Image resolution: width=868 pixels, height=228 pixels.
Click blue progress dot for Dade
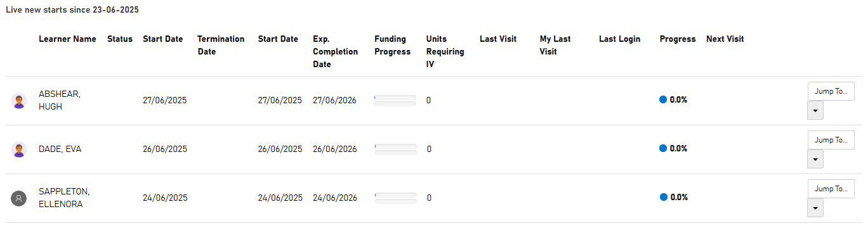[663, 148]
